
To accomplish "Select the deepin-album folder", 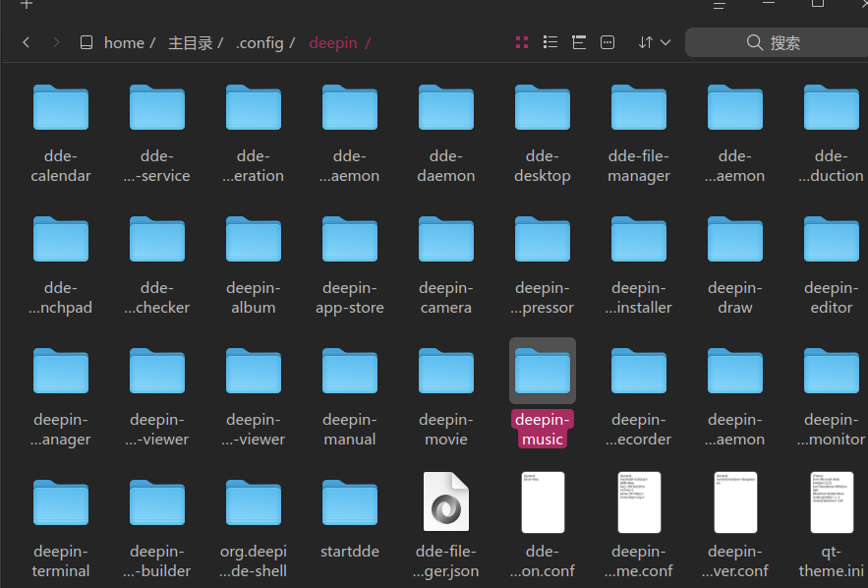I will tap(254, 265).
